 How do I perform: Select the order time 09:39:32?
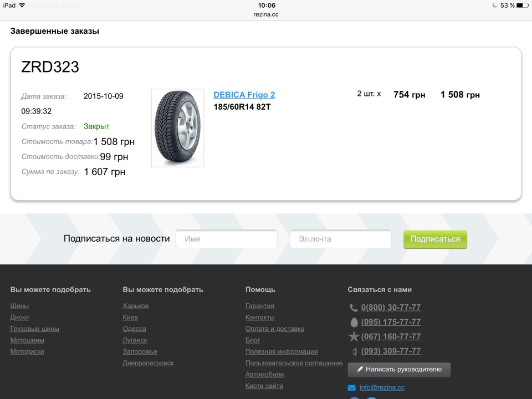click(x=37, y=111)
